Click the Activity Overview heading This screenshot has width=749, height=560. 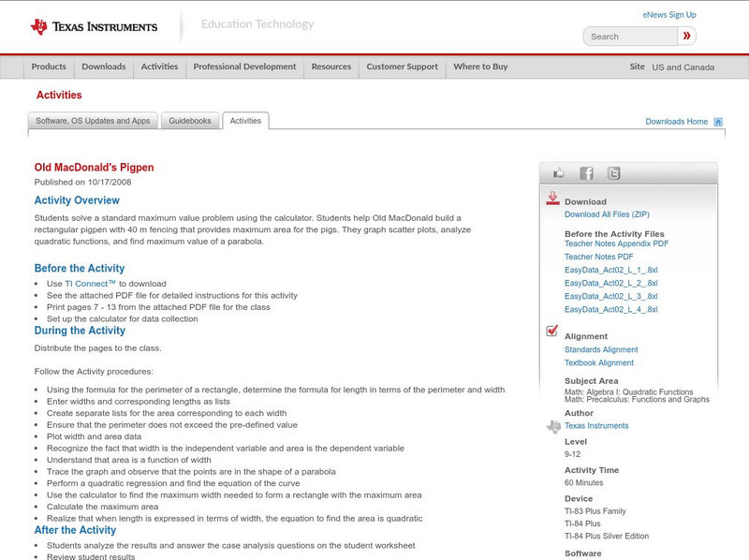point(77,200)
